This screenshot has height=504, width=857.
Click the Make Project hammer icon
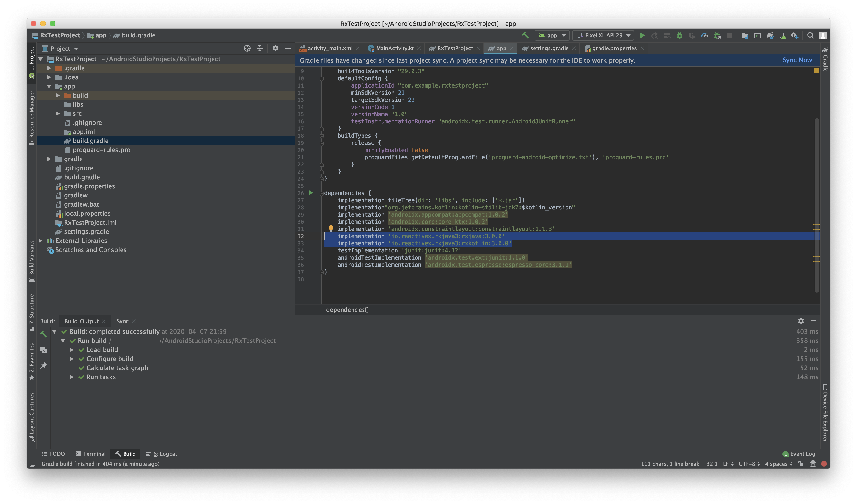coord(525,35)
